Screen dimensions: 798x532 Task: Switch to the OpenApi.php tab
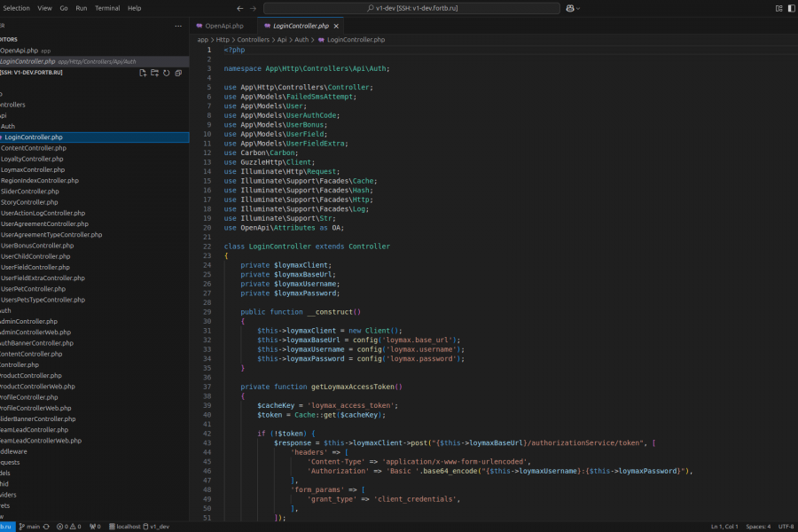click(223, 27)
